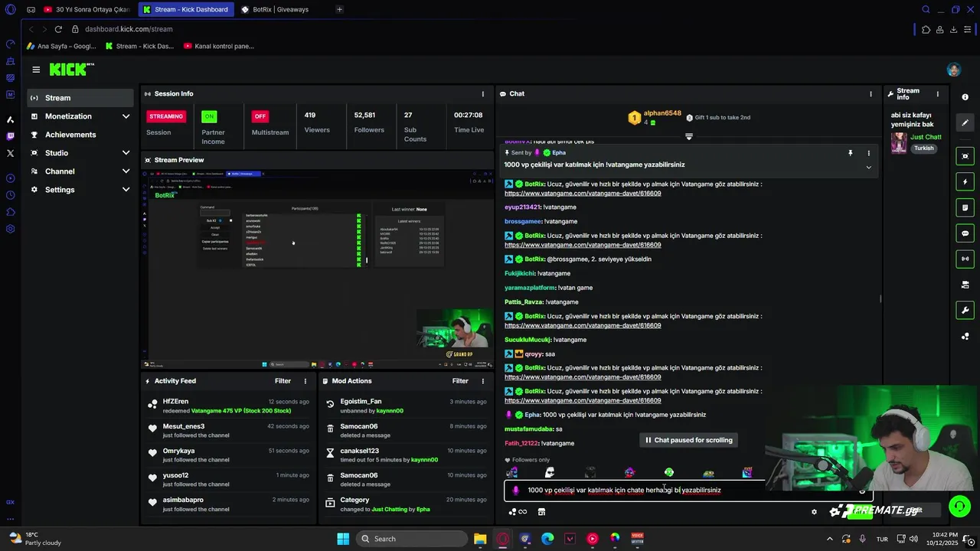Open Session Info three-dot menu
Image resolution: width=980 pixels, height=551 pixels.
482,94
